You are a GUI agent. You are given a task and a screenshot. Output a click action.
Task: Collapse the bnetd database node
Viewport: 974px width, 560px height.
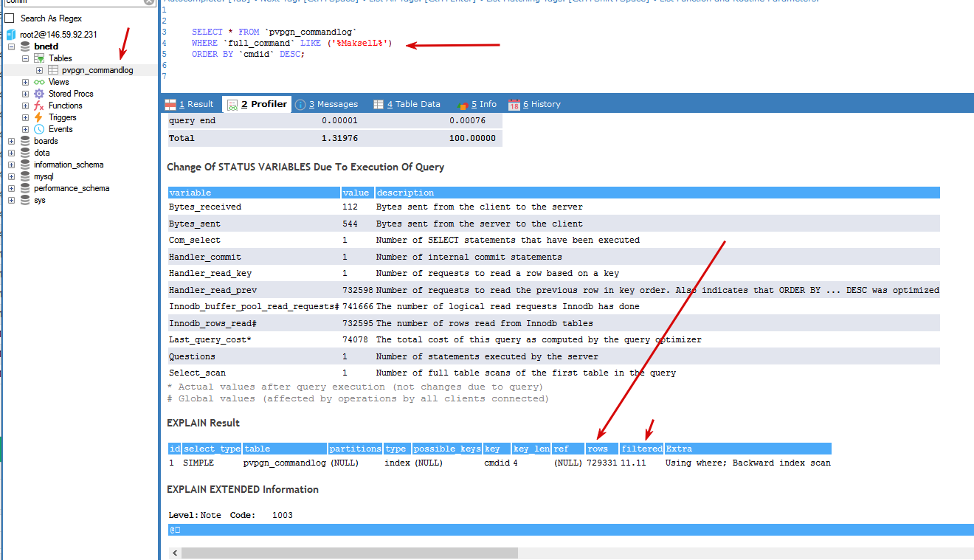pyautogui.click(x=11, y=46)
